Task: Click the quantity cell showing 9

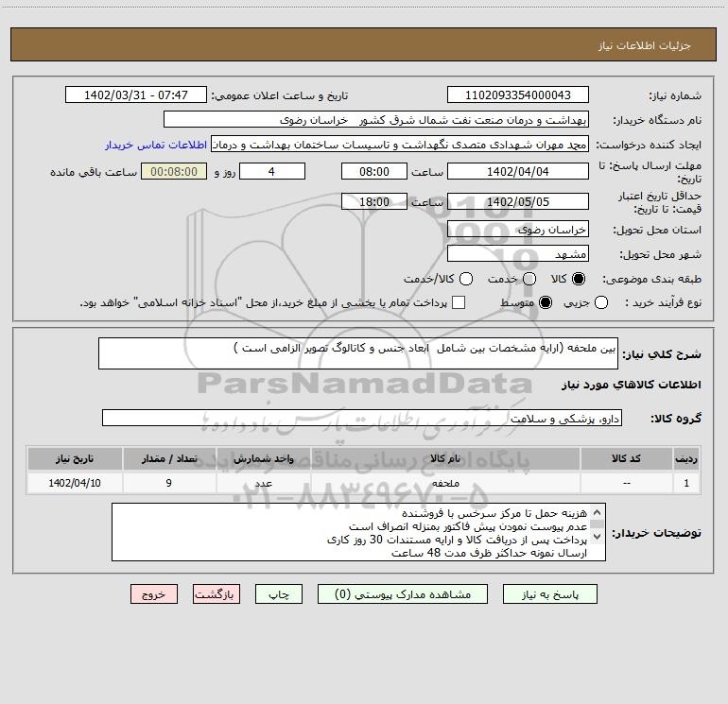Action: click(169, 483)
